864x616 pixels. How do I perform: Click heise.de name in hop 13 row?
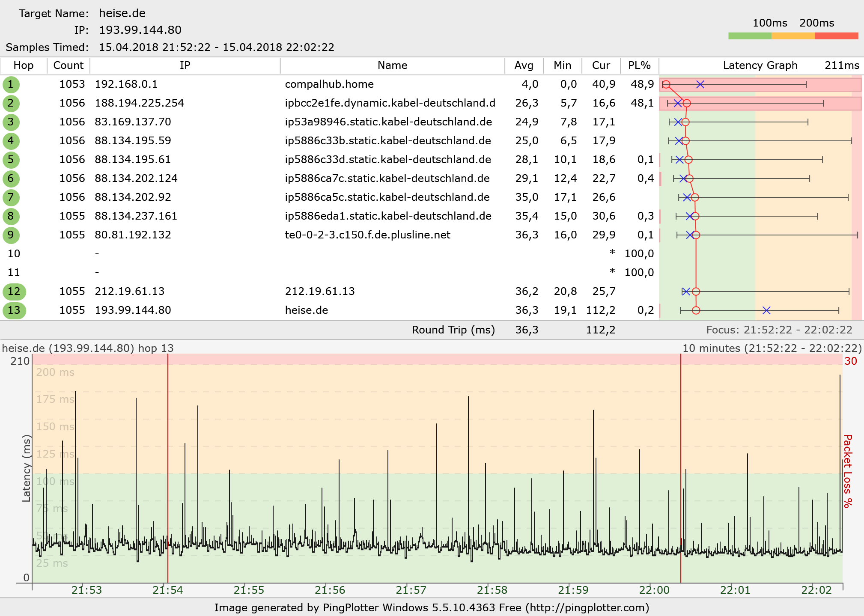pos(307,310)
